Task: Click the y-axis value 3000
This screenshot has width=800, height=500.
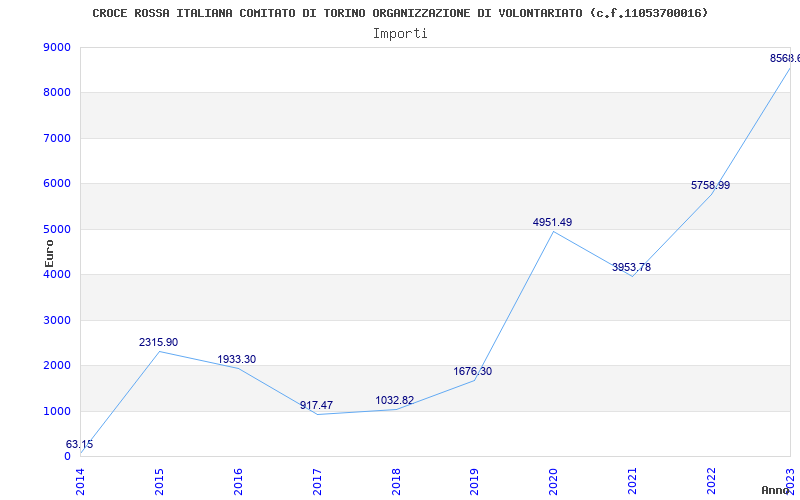Action: [x=57, y=320]
